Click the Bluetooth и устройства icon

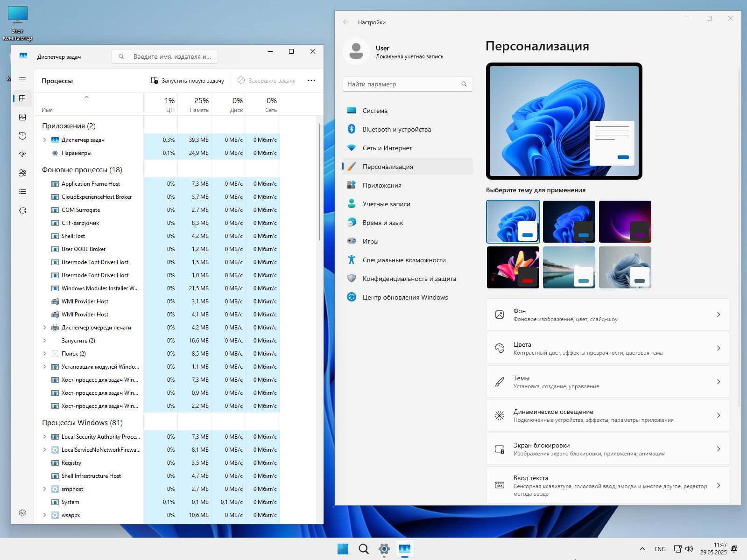point(352,129)
